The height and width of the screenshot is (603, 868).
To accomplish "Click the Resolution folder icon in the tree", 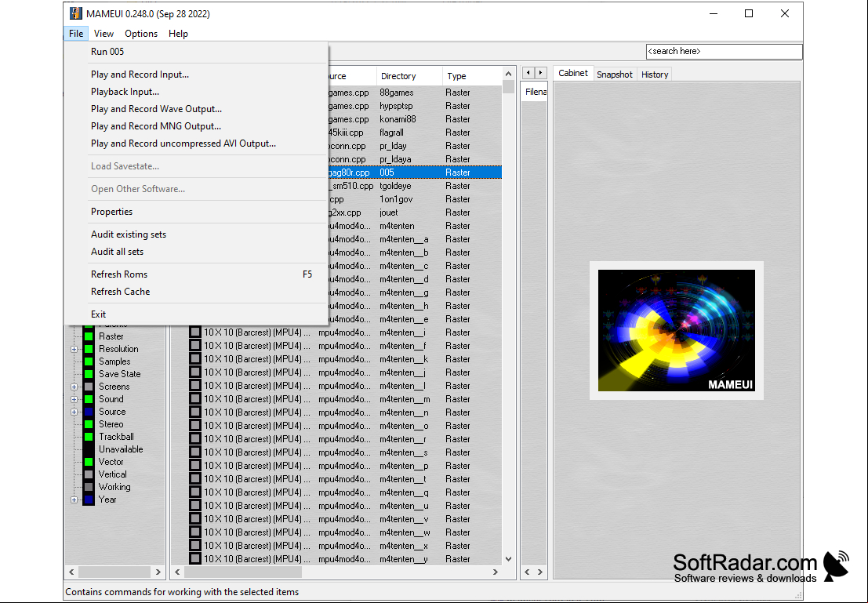I will (x=89, y=349).
